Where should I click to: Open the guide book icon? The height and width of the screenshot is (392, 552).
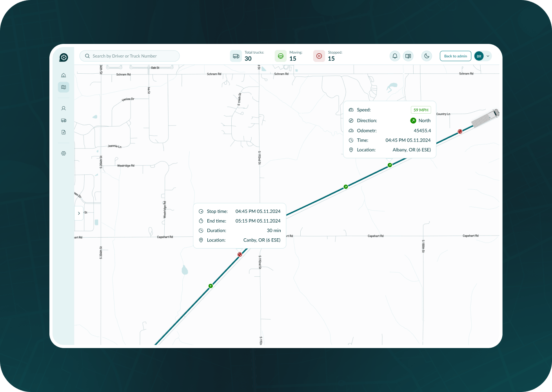coord(408,56)
